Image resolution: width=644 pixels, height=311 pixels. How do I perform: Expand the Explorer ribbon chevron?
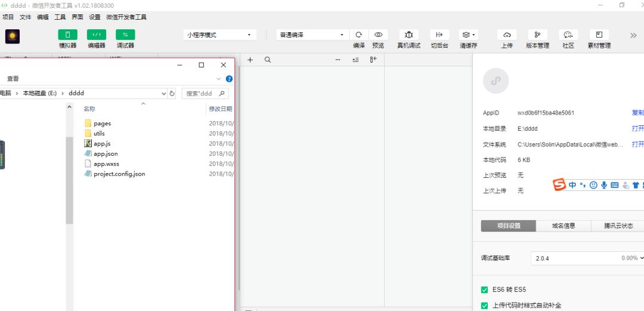click(x=218, y=79)
